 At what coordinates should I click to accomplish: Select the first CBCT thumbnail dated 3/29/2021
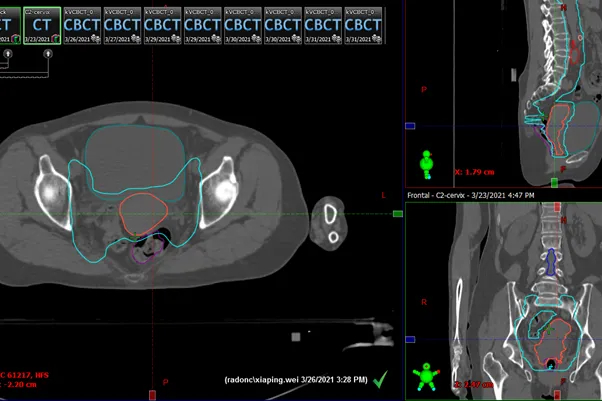[x=162, y=25]
